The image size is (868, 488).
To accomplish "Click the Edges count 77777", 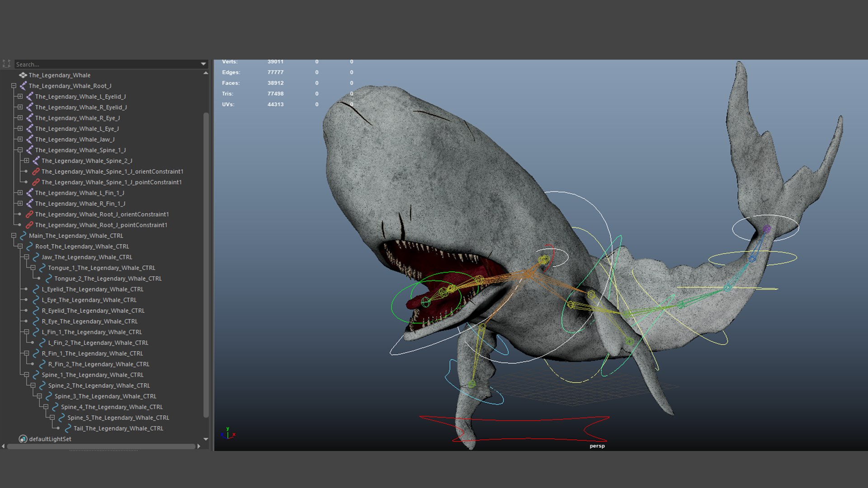I will click(x=275, y=72).
